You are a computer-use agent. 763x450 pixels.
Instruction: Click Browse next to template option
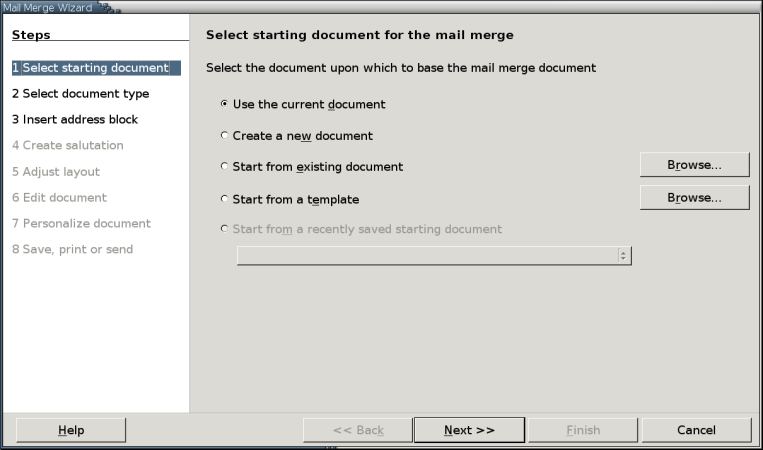[x=694, y=198]
